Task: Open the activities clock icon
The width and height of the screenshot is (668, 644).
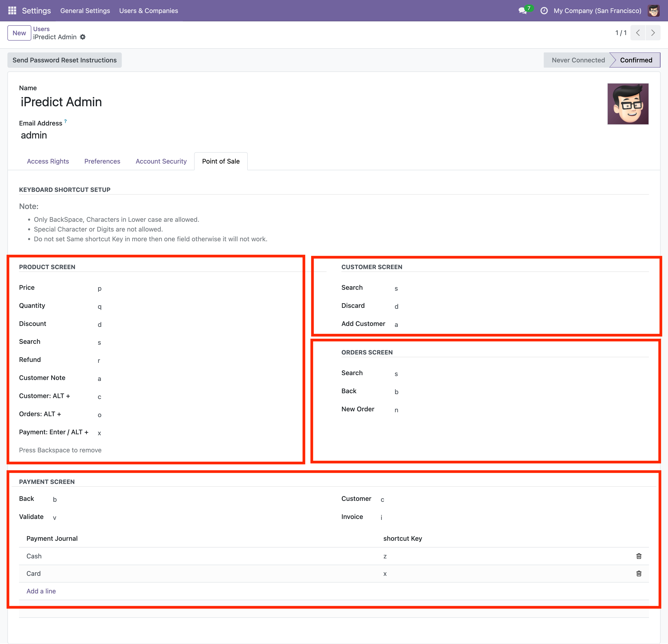Action: (544, 11)
